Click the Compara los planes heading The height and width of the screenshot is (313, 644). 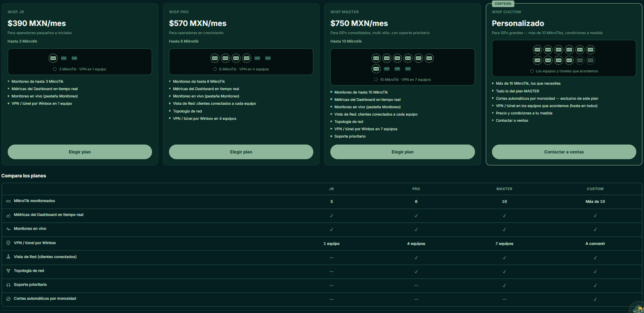(24, 176)
